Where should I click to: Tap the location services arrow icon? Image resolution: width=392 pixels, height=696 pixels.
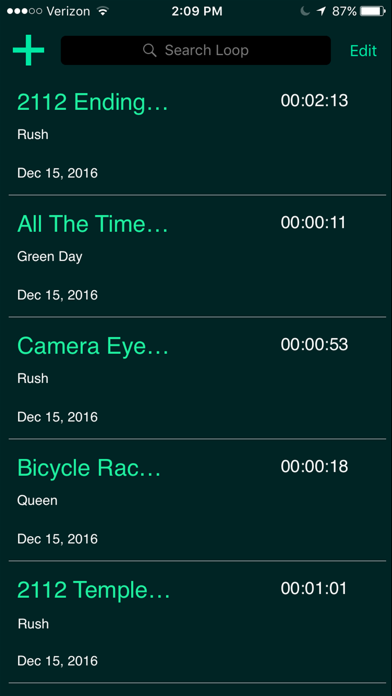tap(321, 12)
